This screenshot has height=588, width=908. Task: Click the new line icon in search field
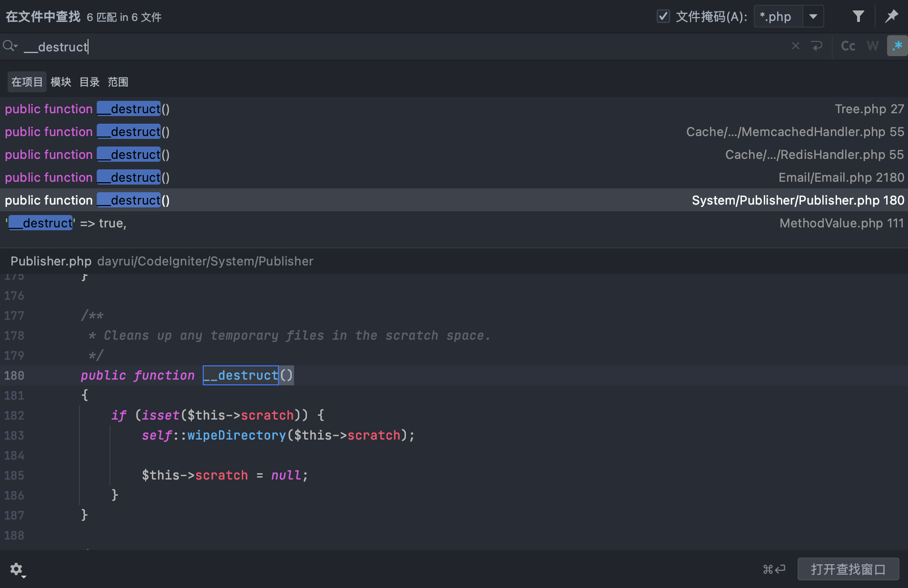pyautogui.click(x=817, y=46)
